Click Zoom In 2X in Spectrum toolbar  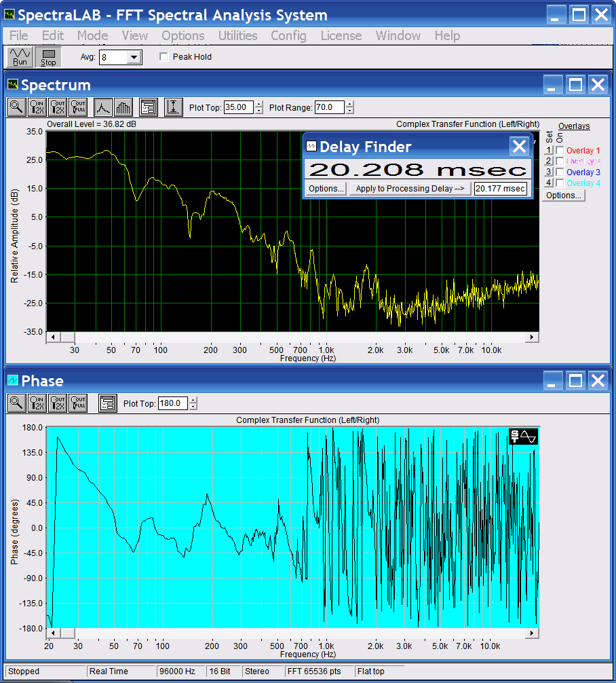(37, 107)
